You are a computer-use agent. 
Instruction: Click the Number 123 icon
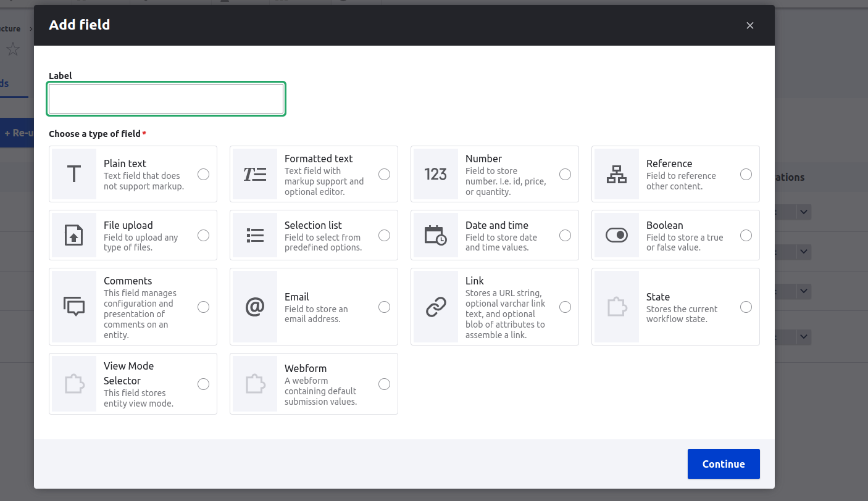(x=436, y=173)
